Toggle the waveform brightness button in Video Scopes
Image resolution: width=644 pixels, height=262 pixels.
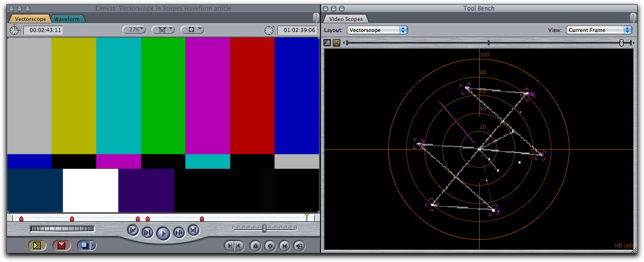point(328,43)
